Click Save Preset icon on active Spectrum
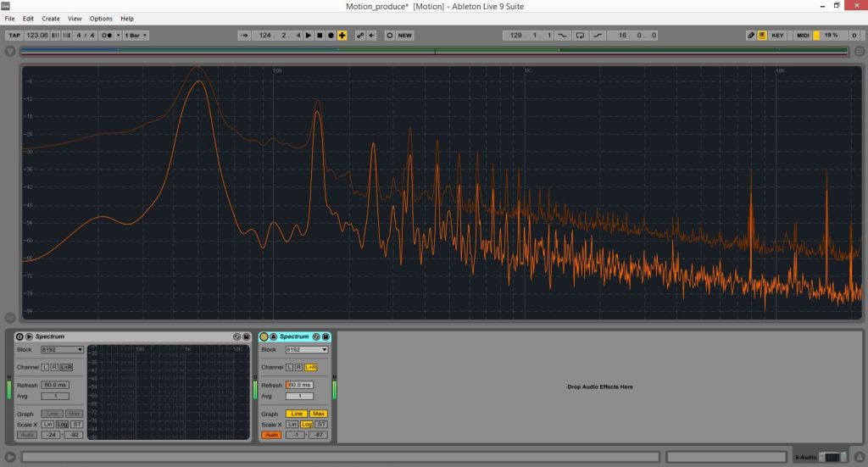 coord(325,336)
